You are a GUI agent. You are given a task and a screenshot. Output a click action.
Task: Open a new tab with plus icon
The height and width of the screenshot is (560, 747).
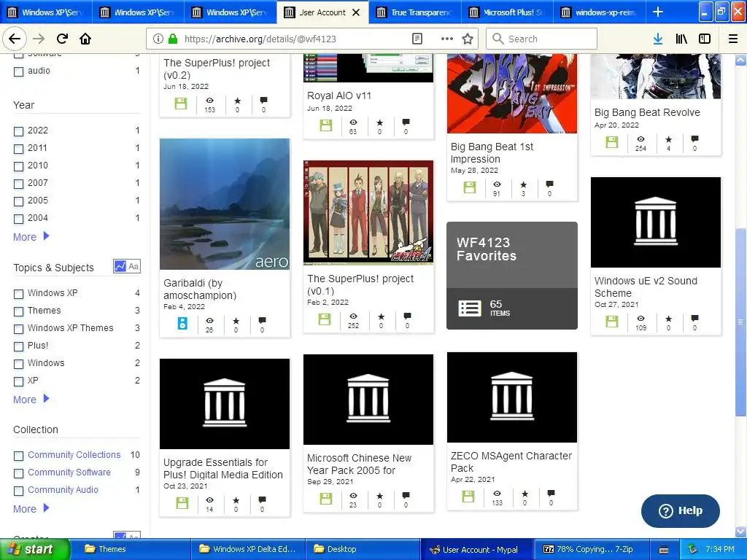[x=658, y=12]
